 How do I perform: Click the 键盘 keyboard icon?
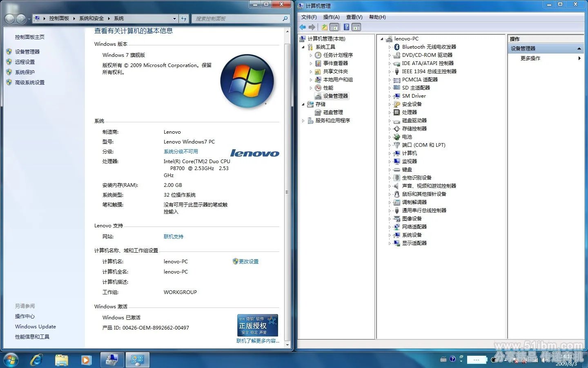pos(396,170)
